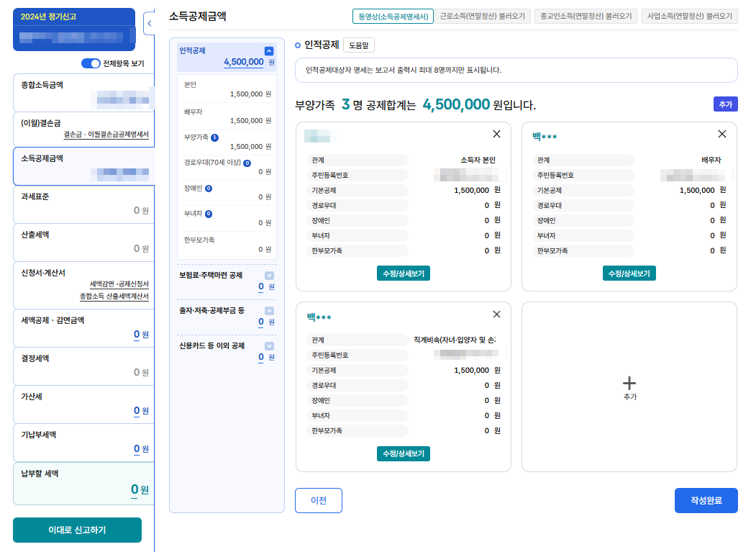Remove the 직계비속 dependent card via X icon
This screenshot has height=552, width=756.
[496, 315]
